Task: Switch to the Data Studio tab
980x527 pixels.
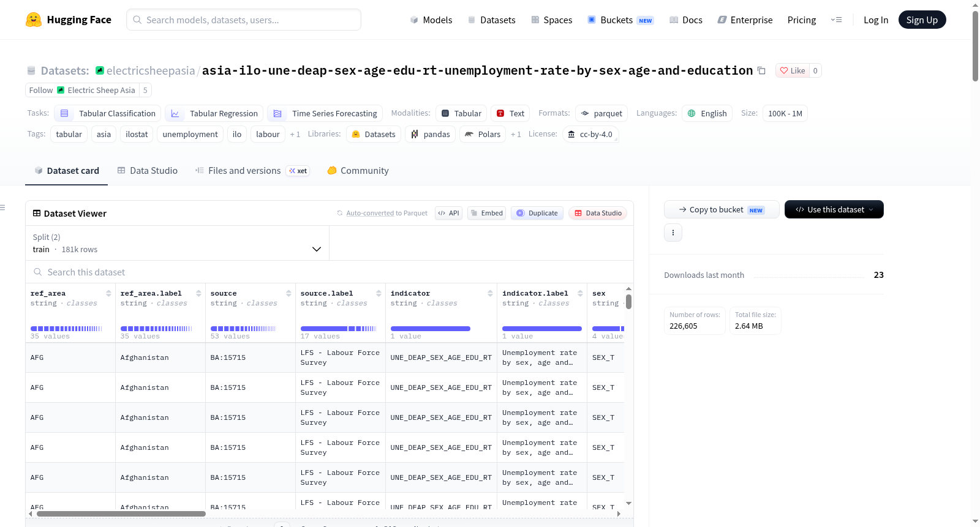Action: (148, 171)
